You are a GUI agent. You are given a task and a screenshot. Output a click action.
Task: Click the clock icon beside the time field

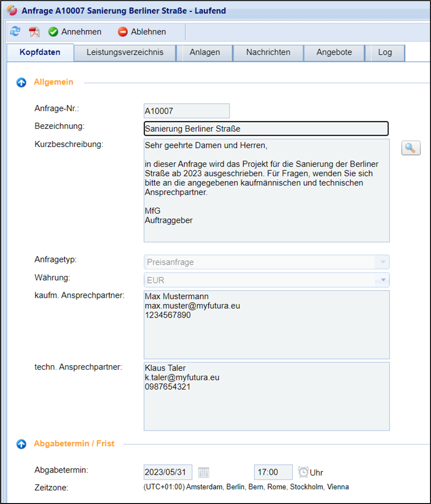click(x=303, y=472)
